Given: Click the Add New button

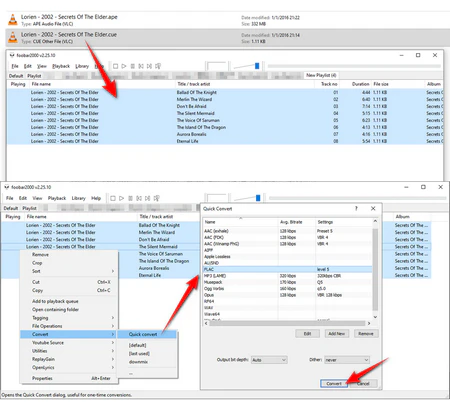Looking at the screenshot, I should 337,334.
